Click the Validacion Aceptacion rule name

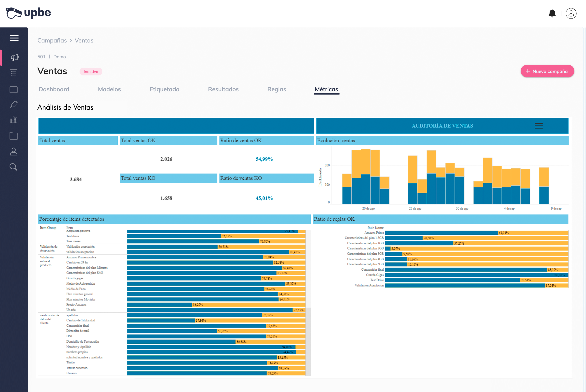[x=369, y=285]
